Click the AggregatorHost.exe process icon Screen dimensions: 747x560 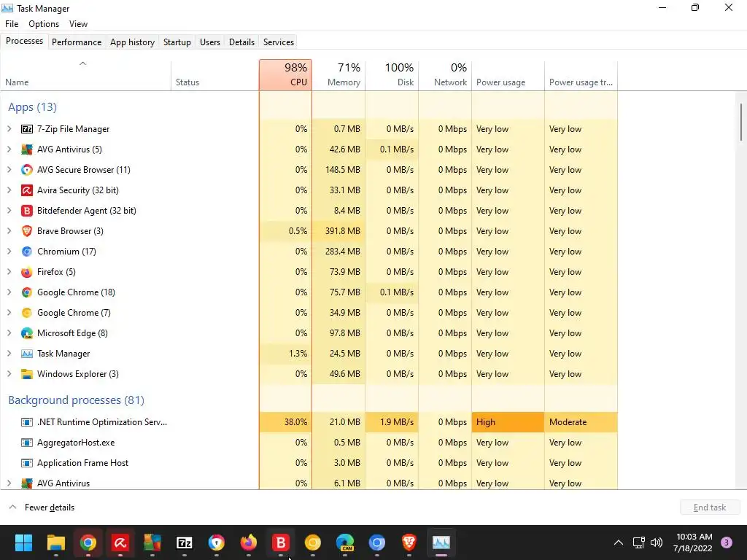pos(27,443)
